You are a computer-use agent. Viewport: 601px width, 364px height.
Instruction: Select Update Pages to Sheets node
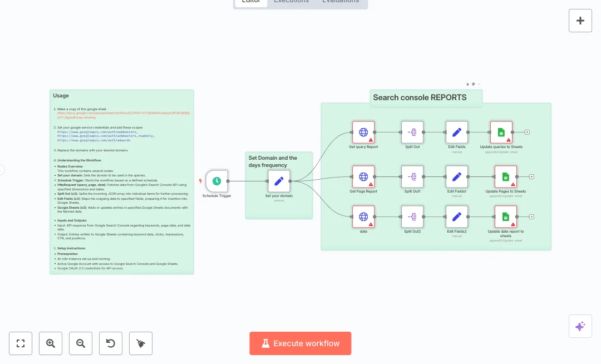click(x=505, y=176)
